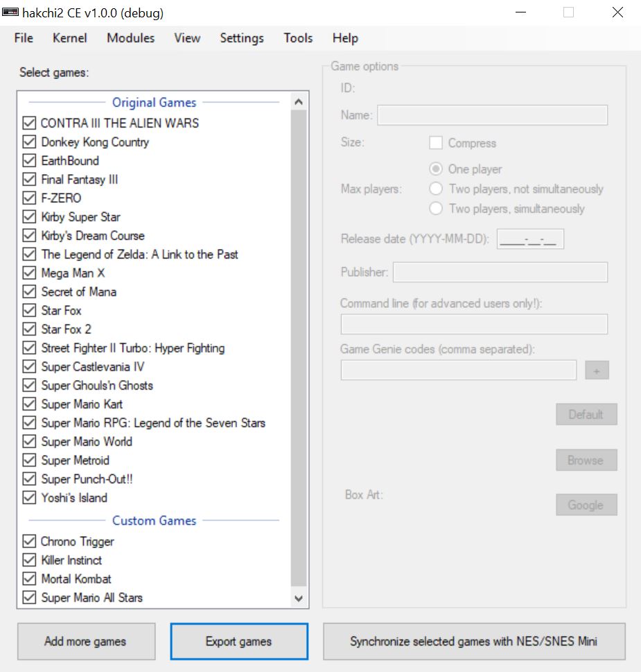Viewport: 641px width, 672px height.
Task: Click the Browse box art button
Action: (586, 460)
